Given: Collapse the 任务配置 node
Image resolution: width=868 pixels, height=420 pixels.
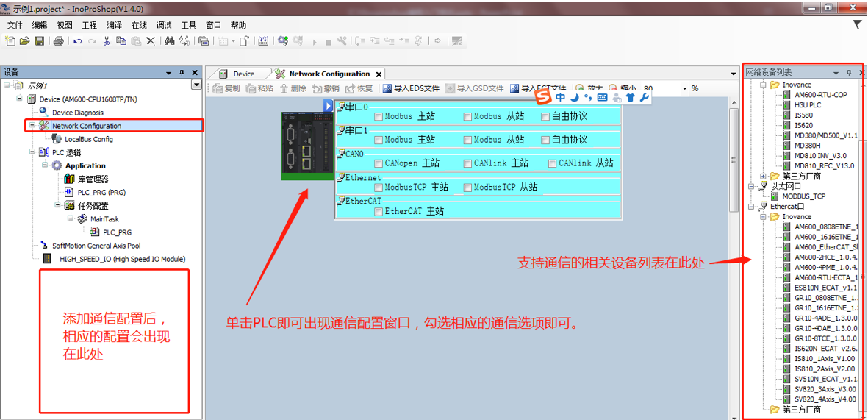Looking at the screenshot, I should click(x=57, y=205).
